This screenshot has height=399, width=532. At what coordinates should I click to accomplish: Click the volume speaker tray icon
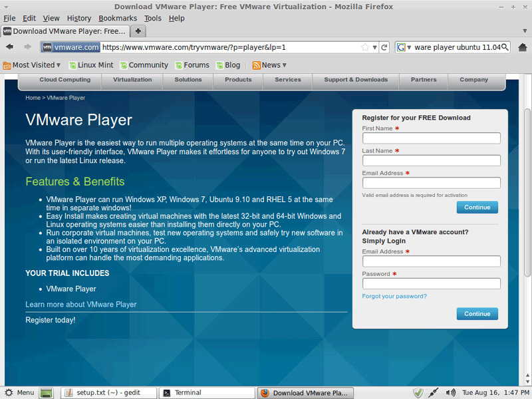(450, 393)
